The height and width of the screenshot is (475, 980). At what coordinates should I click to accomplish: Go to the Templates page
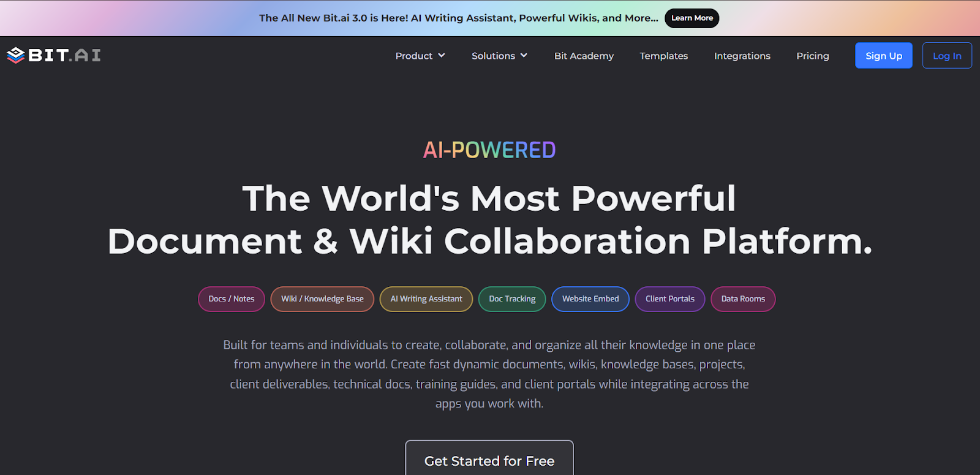pos(664,56)
